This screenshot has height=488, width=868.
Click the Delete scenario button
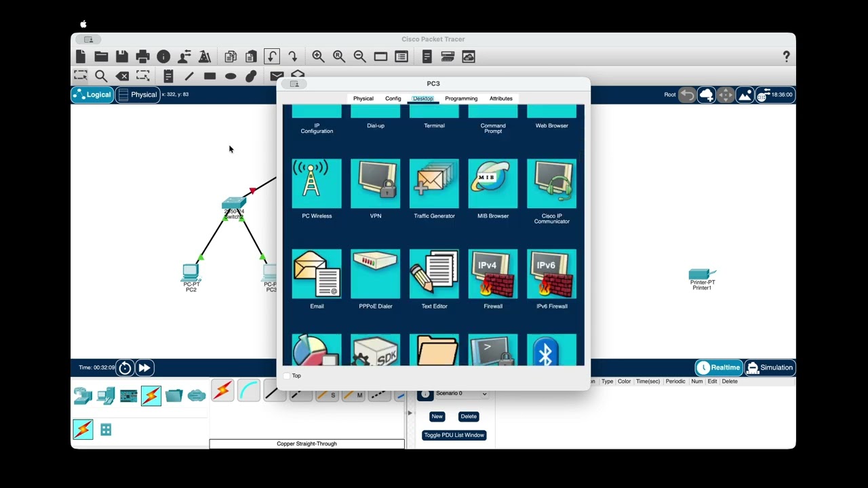[469, 416]
